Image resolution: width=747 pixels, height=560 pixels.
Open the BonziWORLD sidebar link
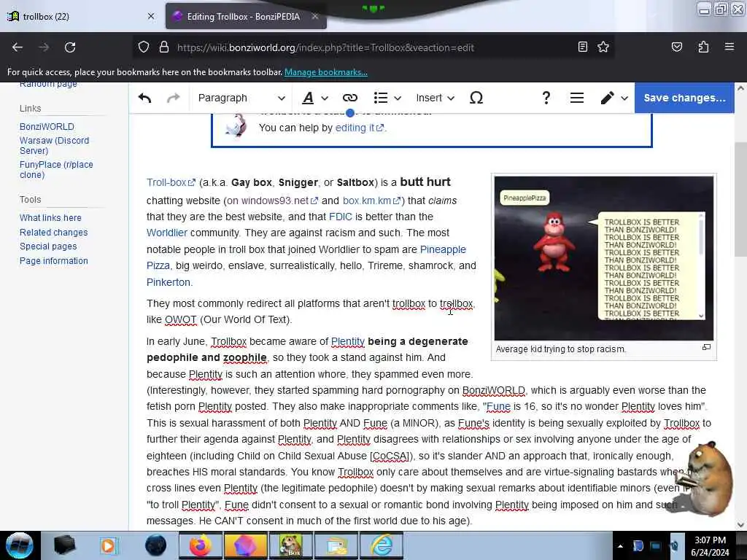[x=47, y=127]
